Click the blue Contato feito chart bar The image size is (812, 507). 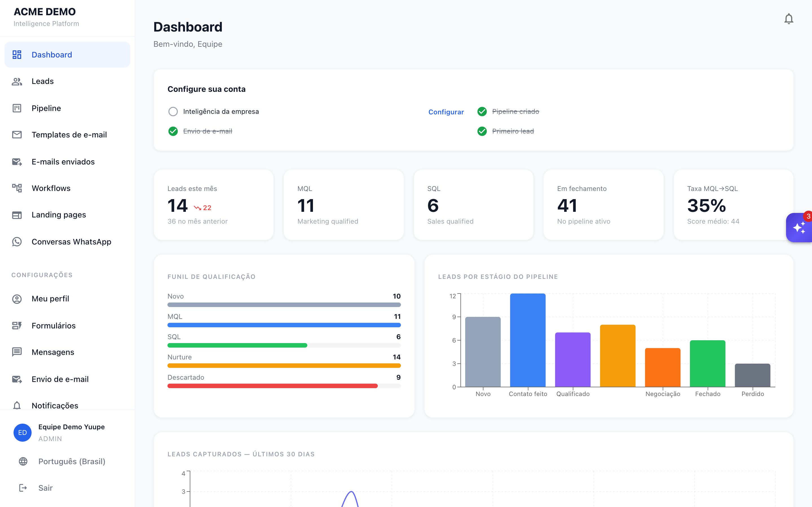click(x=528, y=340)
